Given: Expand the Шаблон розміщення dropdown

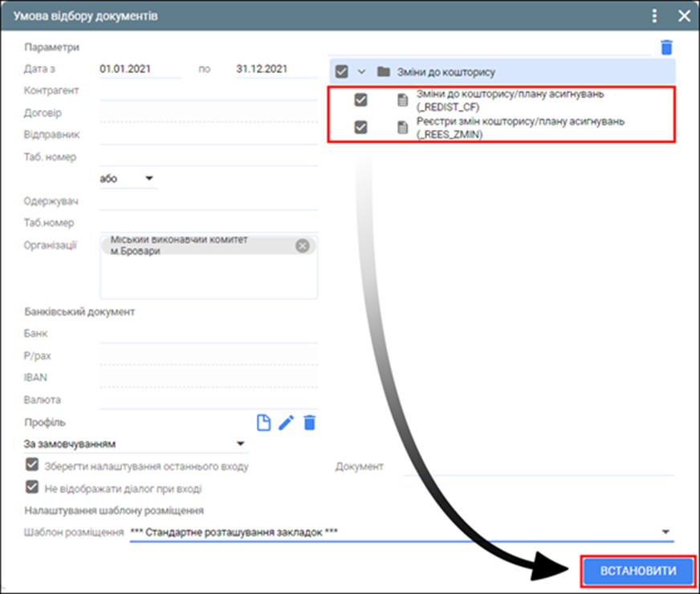Looking at the screenshot, I should [x=665, y=532].
